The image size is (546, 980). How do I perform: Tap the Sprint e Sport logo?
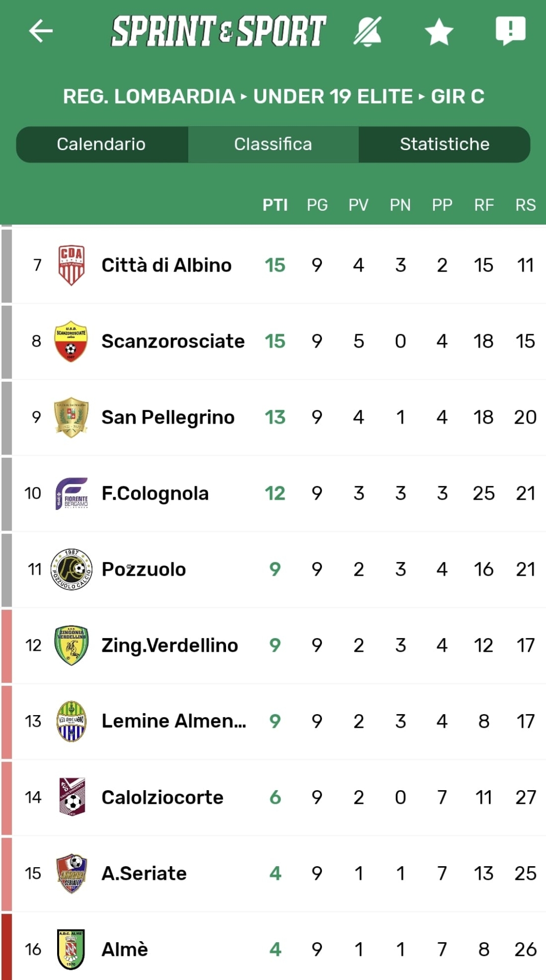(218, 31)
